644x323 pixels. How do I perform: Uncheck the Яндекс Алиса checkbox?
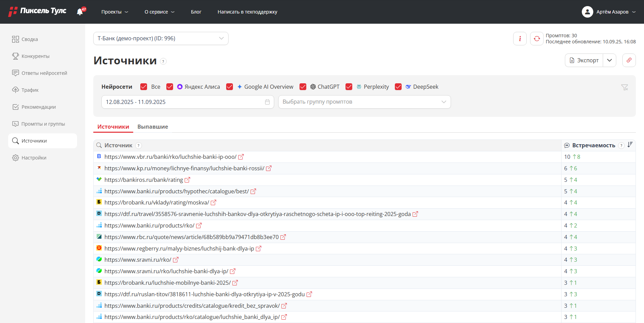click(170, 87)
